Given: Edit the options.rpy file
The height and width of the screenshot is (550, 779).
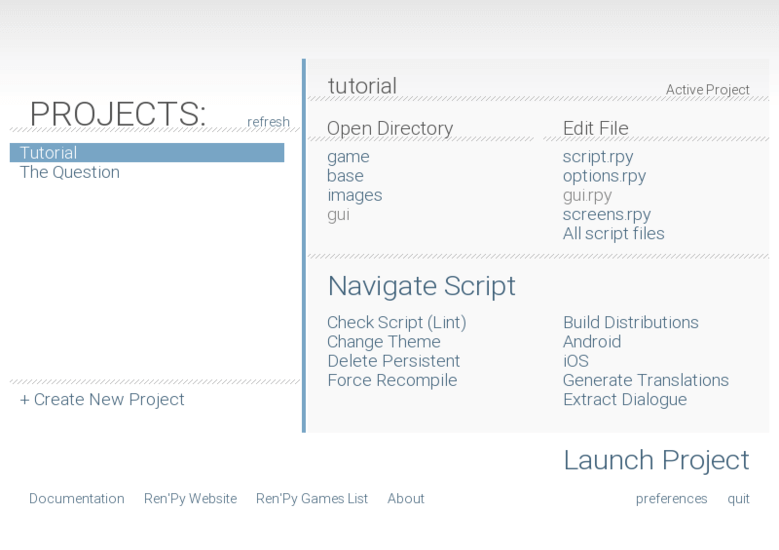Looking at the screenshot, I should point(604,176).
